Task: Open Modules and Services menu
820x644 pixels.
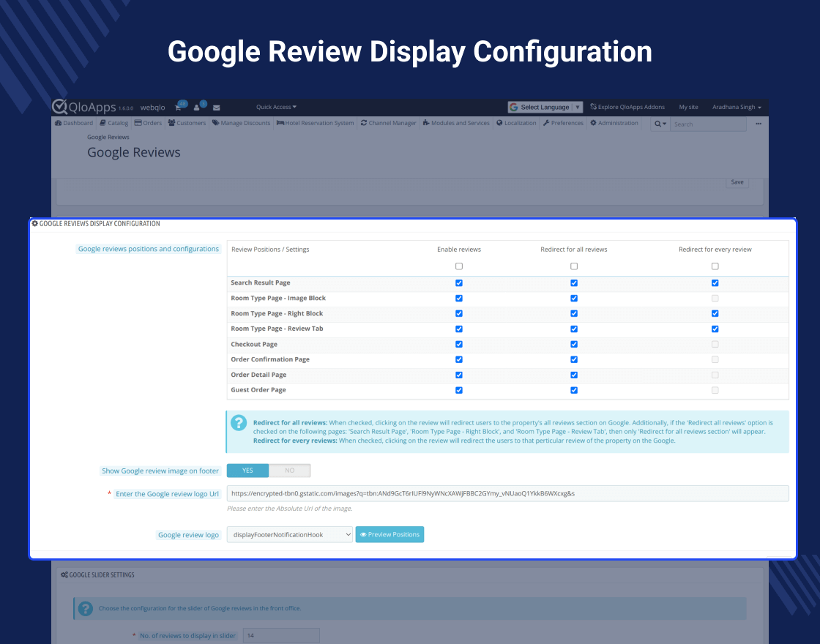Action: (456, 123)
